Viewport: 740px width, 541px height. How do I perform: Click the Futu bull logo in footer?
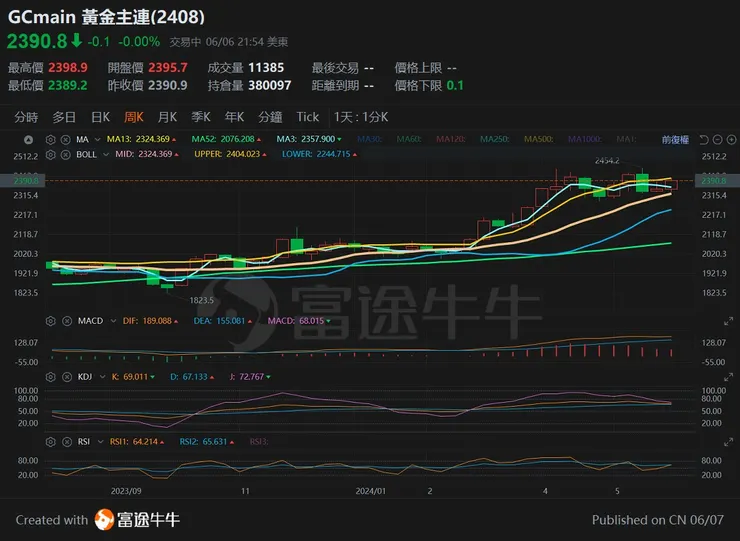[104, 520]
